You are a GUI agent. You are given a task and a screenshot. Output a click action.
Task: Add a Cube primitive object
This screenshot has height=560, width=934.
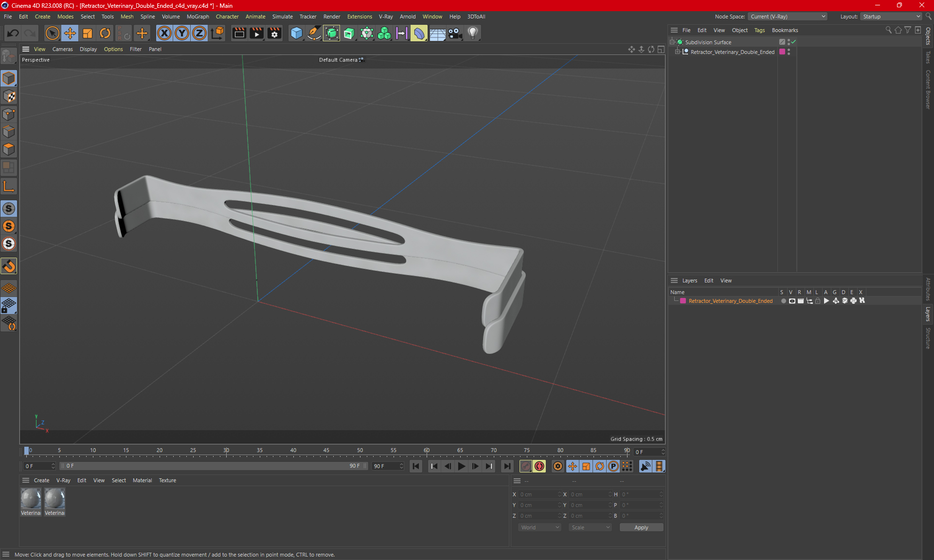tap(296, 33)
